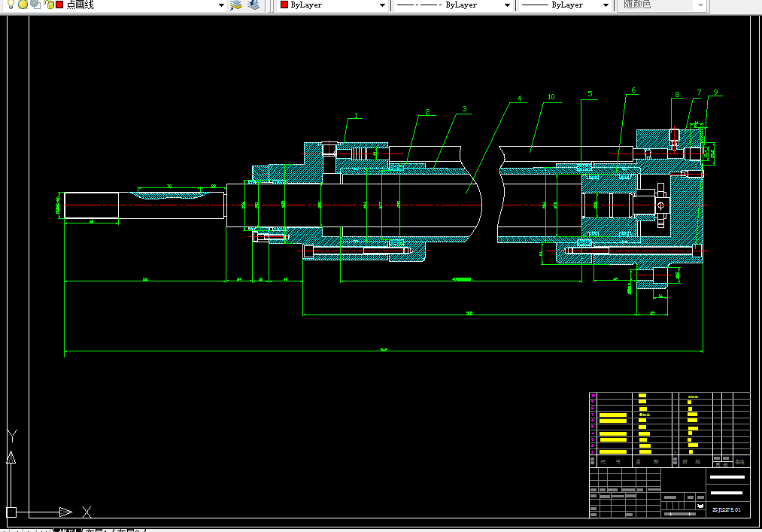
Task: Select balloon number 7 in drawing
Action: [x=700, y=93]
